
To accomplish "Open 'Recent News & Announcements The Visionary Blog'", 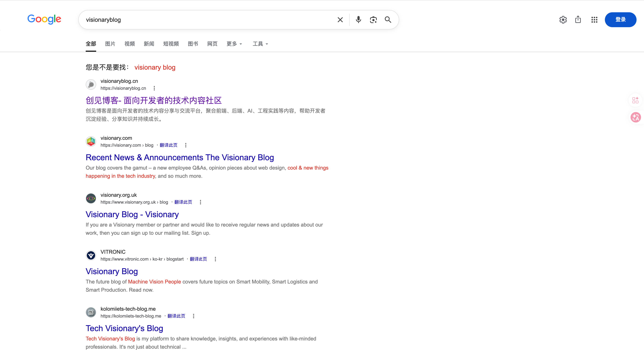I will (180, 157).
